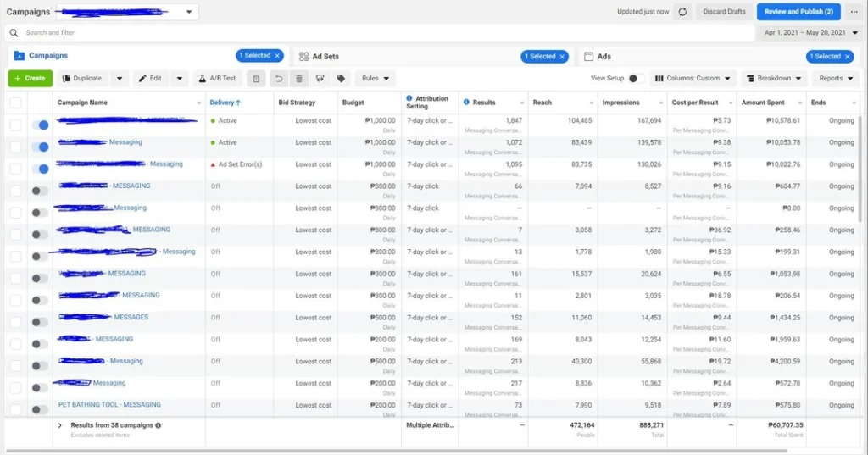Click into the Search and filter field

[x=379, y=33]
